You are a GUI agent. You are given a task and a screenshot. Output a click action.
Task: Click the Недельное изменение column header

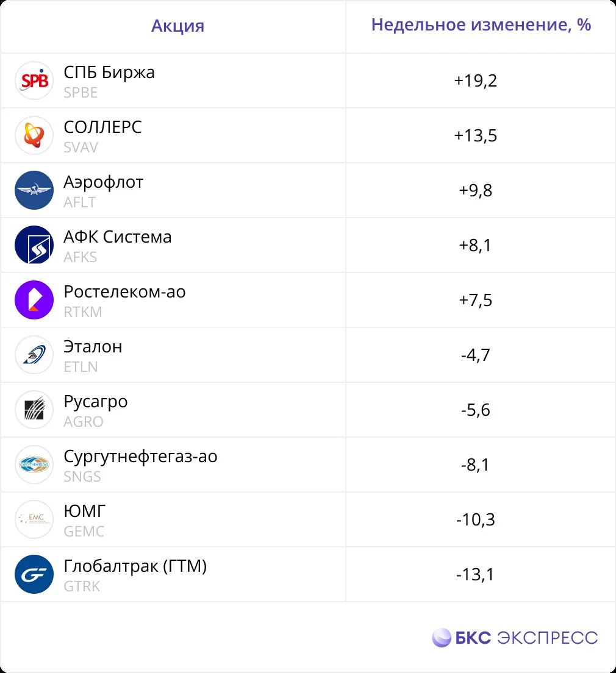pos(481,25)
